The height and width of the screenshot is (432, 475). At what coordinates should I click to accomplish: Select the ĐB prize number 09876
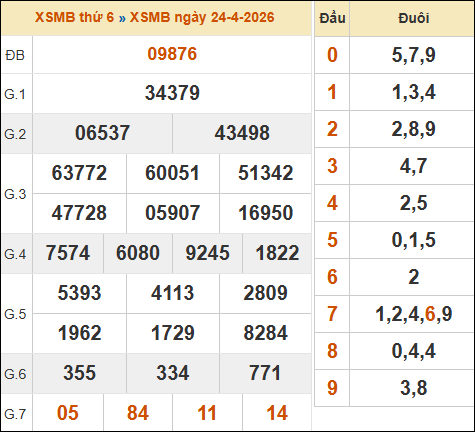[x=172, y=54]
